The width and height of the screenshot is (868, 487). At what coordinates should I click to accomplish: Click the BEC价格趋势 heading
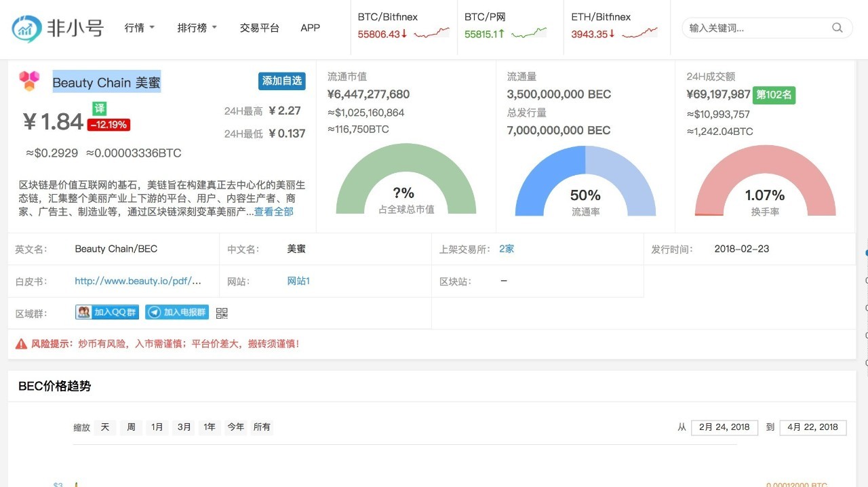click(55, 386)
